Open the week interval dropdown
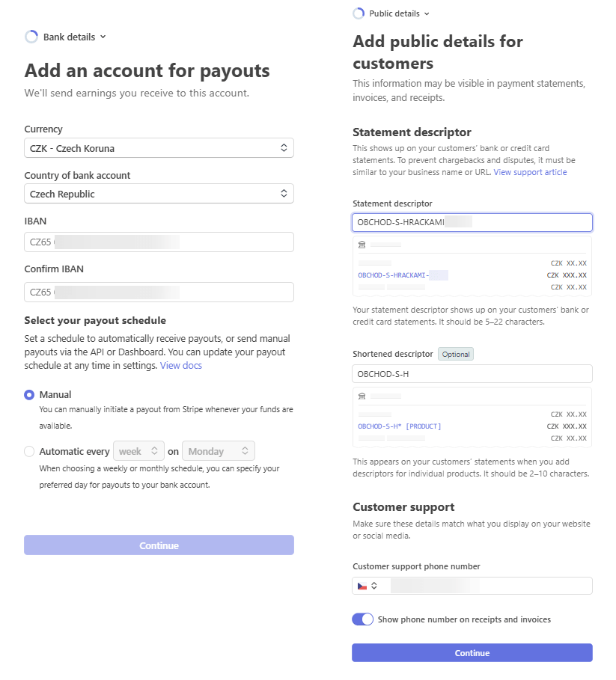This screenshot has height=680, width=616. point(138,451)
